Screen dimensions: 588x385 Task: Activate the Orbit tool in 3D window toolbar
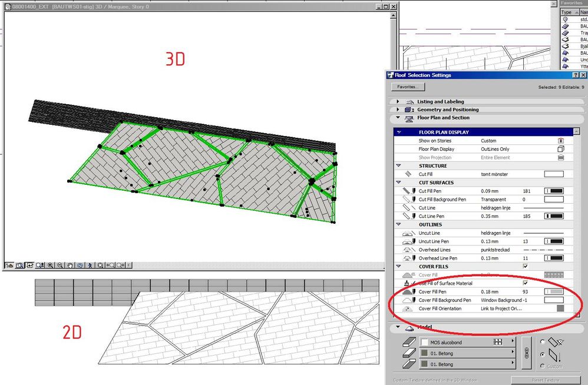click(x=80, y=265)
